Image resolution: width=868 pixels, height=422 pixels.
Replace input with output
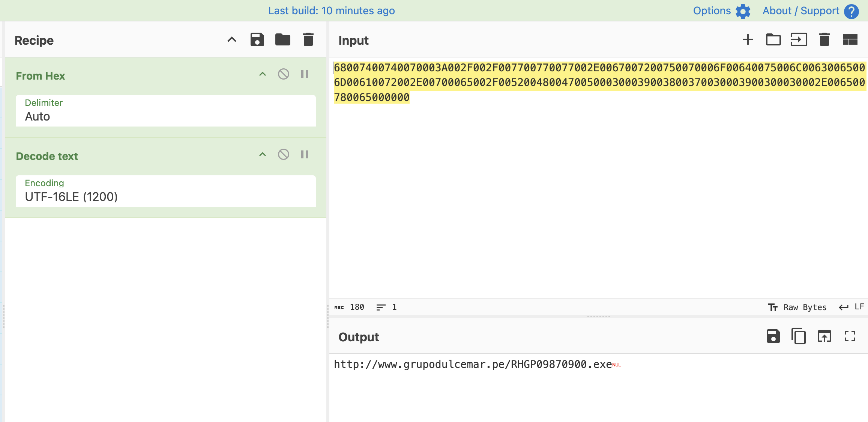click(x=824, y=336)
